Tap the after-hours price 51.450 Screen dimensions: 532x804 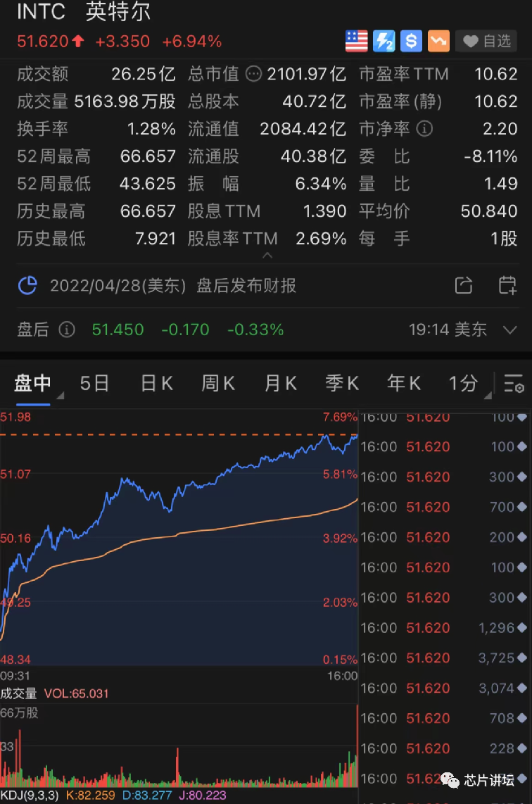(118, 329)
